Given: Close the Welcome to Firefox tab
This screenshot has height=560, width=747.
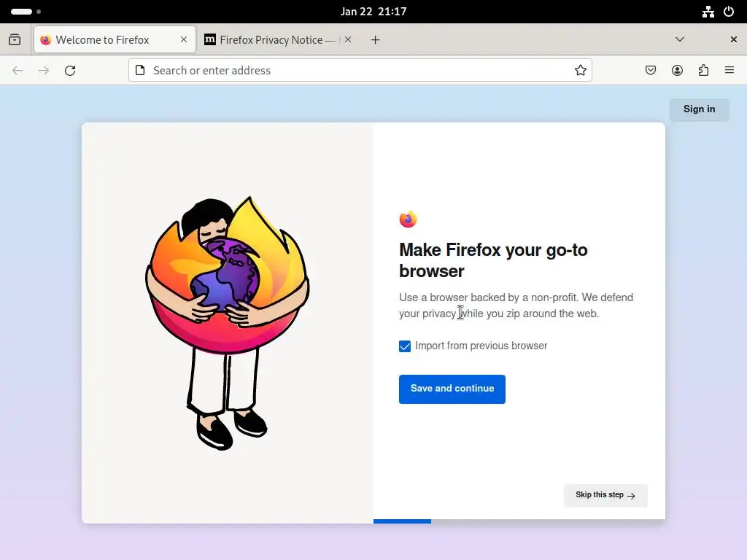Looking at the screenshot, I should 183,39.
